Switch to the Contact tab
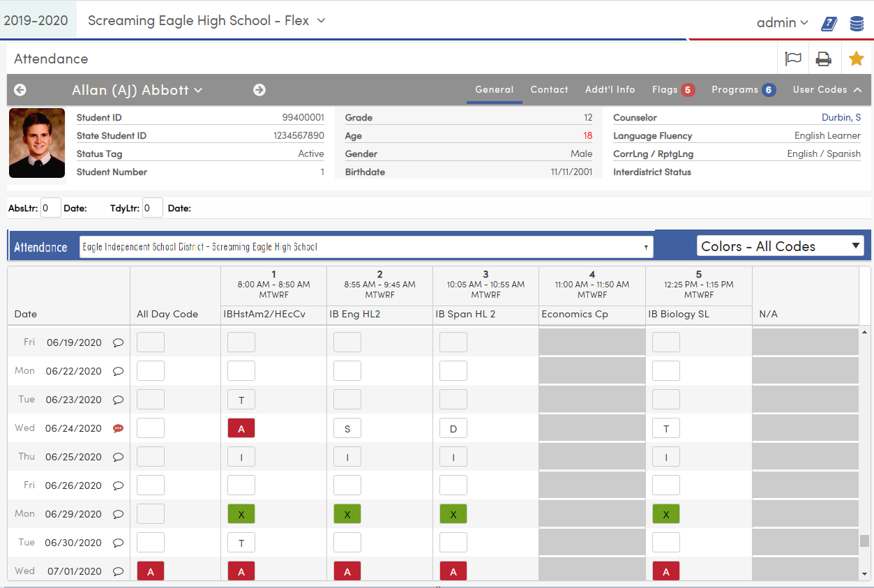The image size is (874, 588). click(549, 89)
